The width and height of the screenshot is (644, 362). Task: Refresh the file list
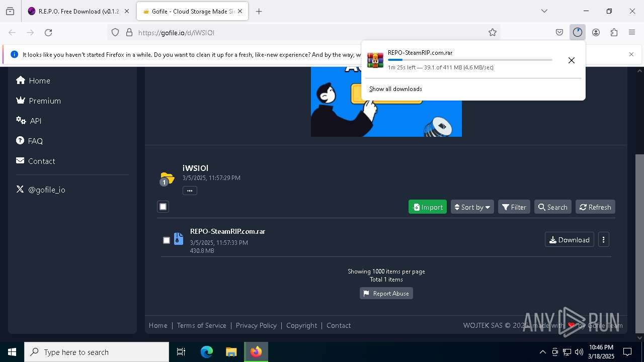point(595,207)
